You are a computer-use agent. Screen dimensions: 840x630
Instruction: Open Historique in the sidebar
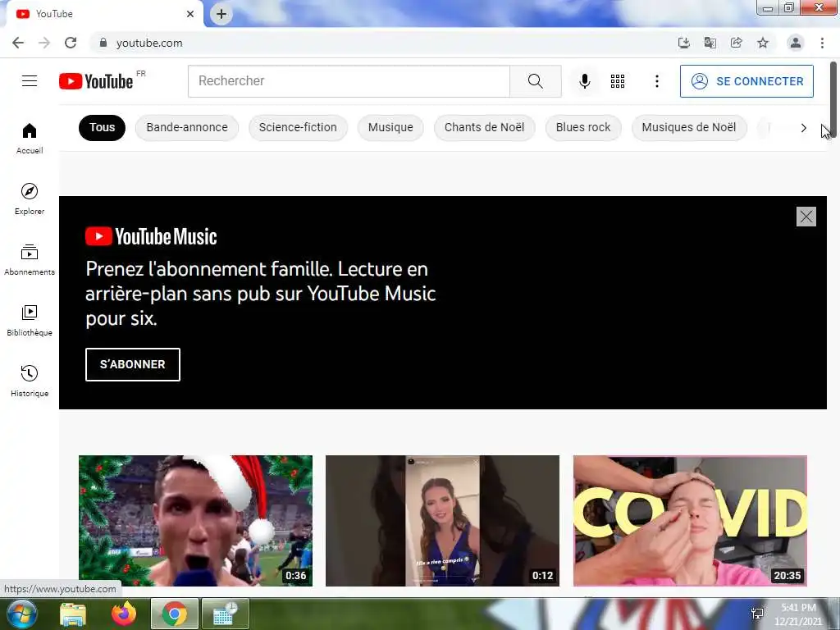30,381
